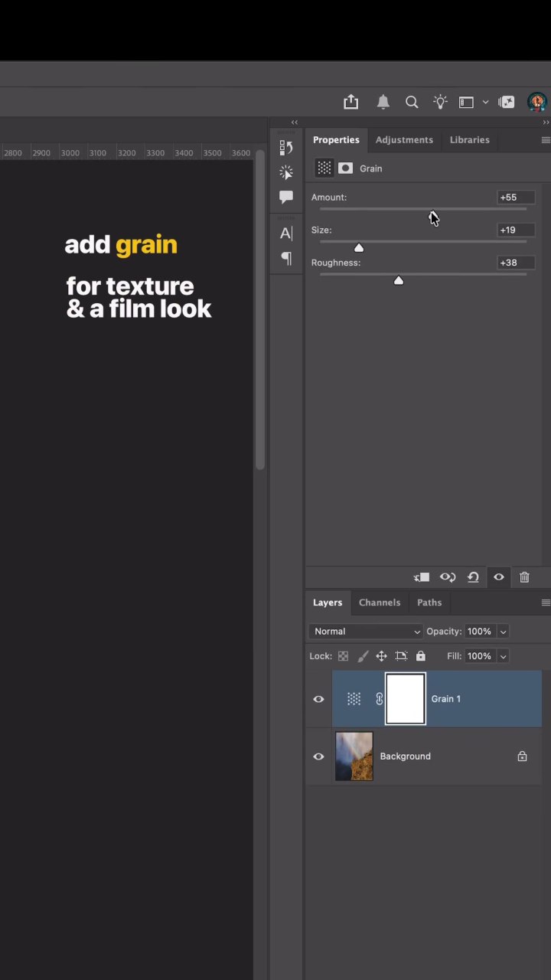Toggle adjustment layer visibility in Properties
This screenshot has width=551, height=980.
coord(499,577)
